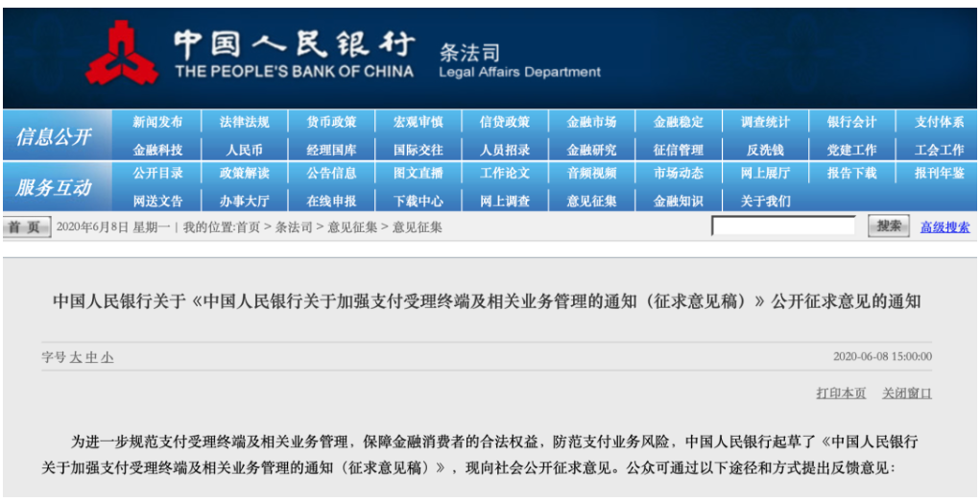980x501 pixels.
Task: Open 公开目录 under service interaction
Action: tap(157, 173)
